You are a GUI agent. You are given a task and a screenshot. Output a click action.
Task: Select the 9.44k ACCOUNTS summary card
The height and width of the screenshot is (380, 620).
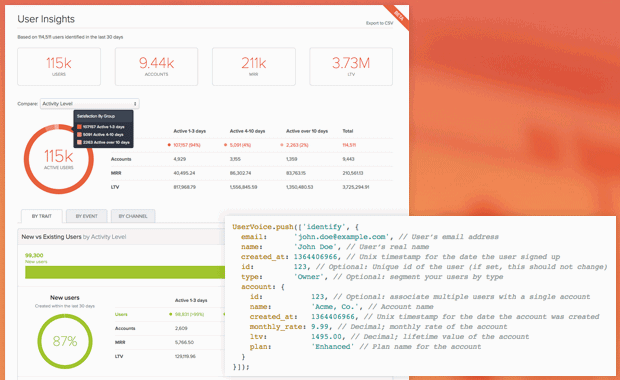156,66
